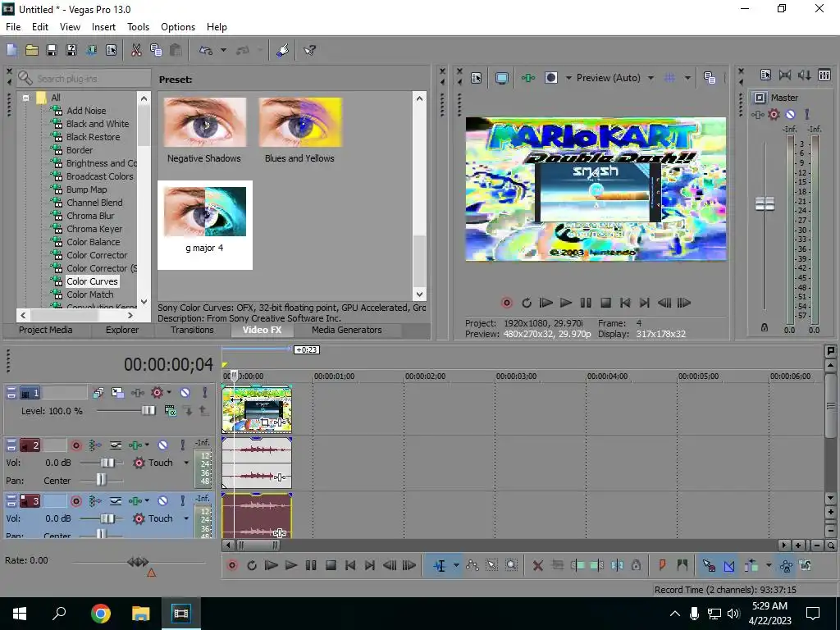
Task: Mute video track 1
Action: click(x=185, y=393)
